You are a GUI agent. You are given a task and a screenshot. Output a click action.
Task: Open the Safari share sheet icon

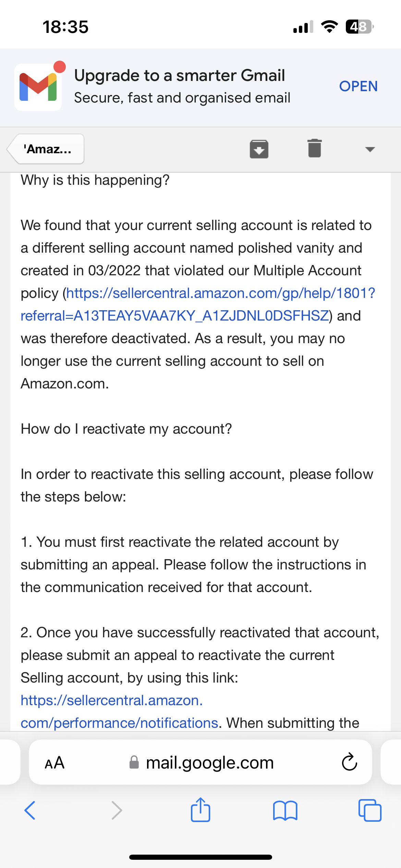[x=200, y=810]
